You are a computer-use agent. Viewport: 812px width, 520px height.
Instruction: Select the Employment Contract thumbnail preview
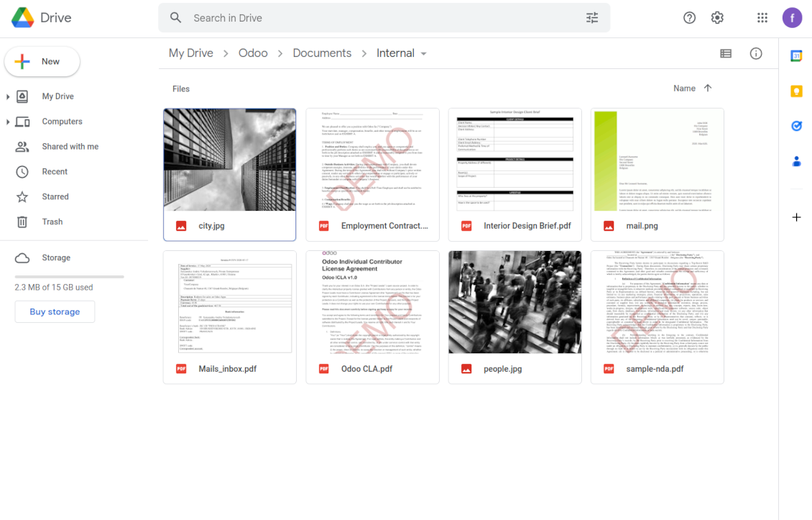[x=372, y=160]
